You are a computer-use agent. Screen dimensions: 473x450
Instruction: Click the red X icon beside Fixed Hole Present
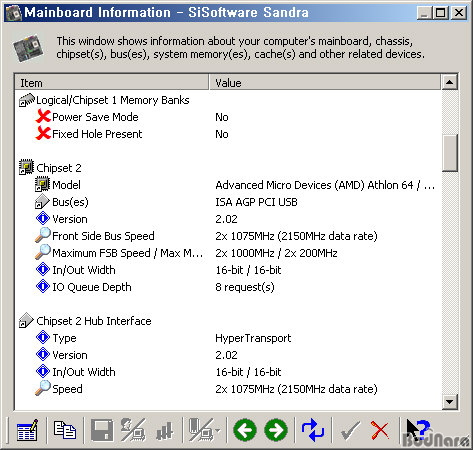[x=43, y=134]
